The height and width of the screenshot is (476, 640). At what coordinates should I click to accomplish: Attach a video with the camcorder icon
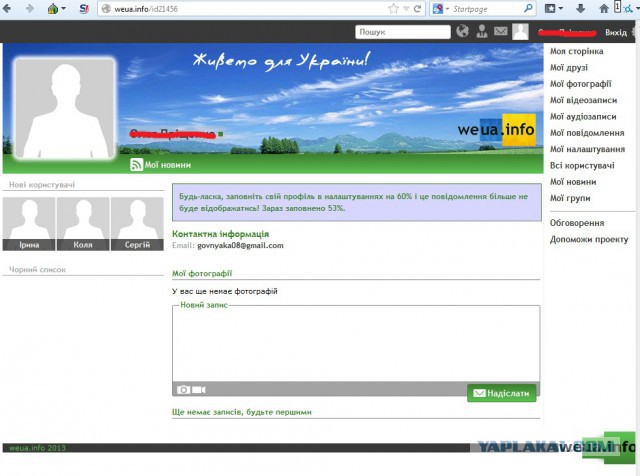click(x=199, y=389)
